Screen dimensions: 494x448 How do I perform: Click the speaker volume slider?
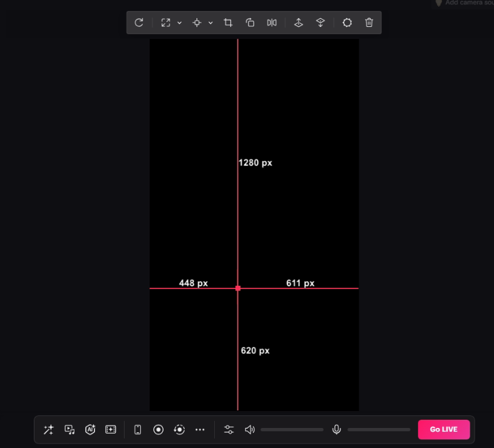click(292, 430)
